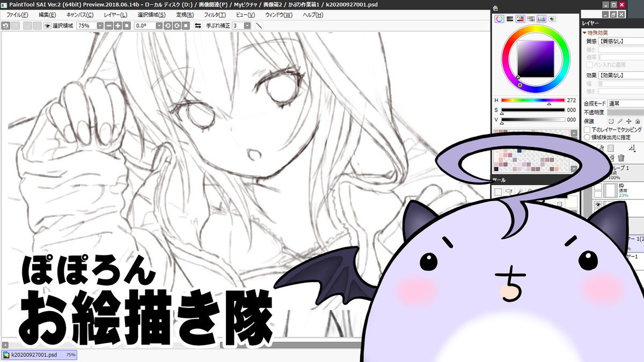
Task: Select the dark navy swatch
Action: pos(519,150)
